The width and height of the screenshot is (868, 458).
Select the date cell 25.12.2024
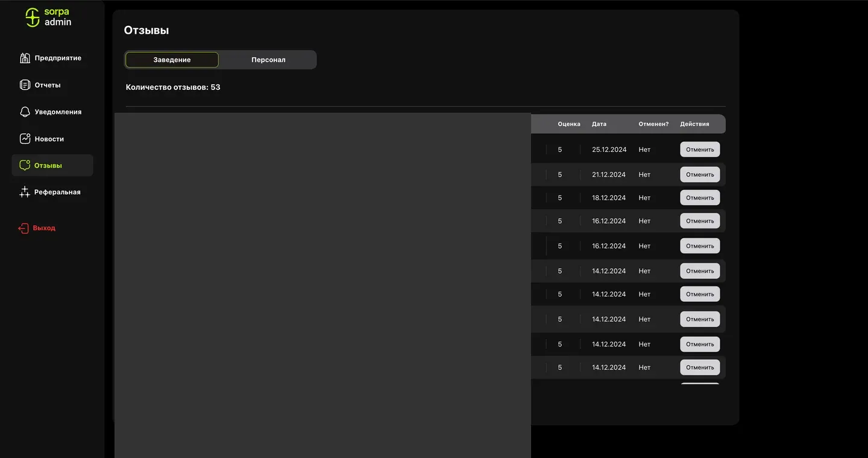coord(609,149)
